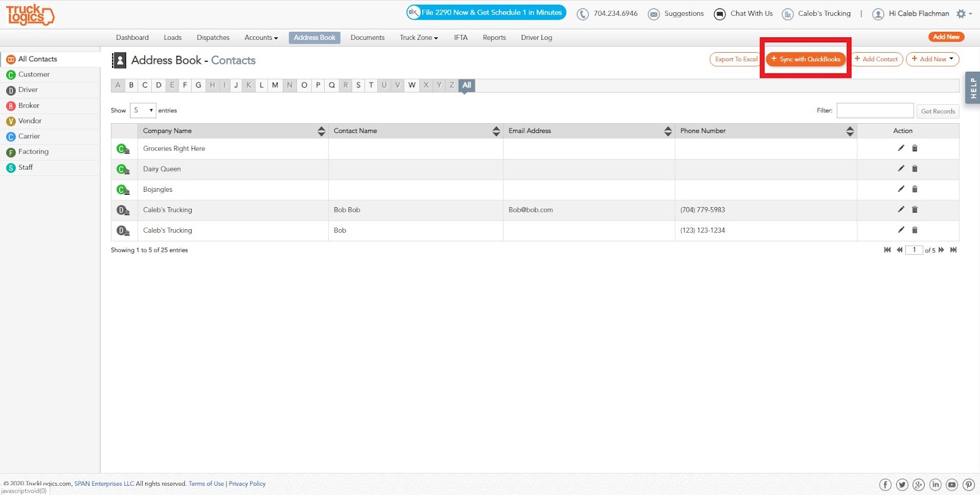This screenshot has height=495, width=980.
Task: Expand the Accounts menu
Action: point(261,38)
